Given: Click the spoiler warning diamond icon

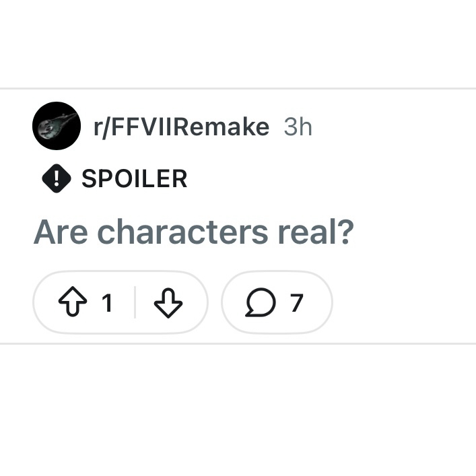Looking at the screenshot, I should [57, 178].
